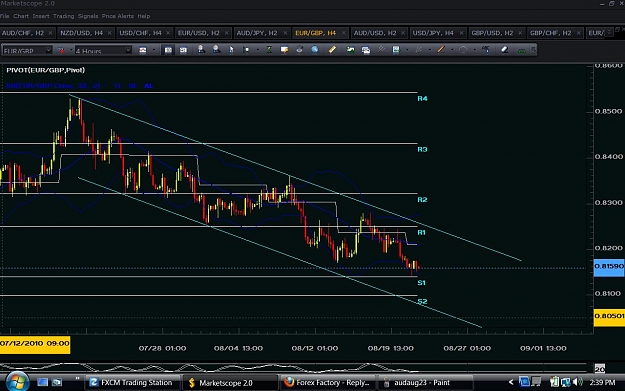Open Forex Factory browser window from taskbar
Viewport: 625px width, 391px height.
(327, 383)
